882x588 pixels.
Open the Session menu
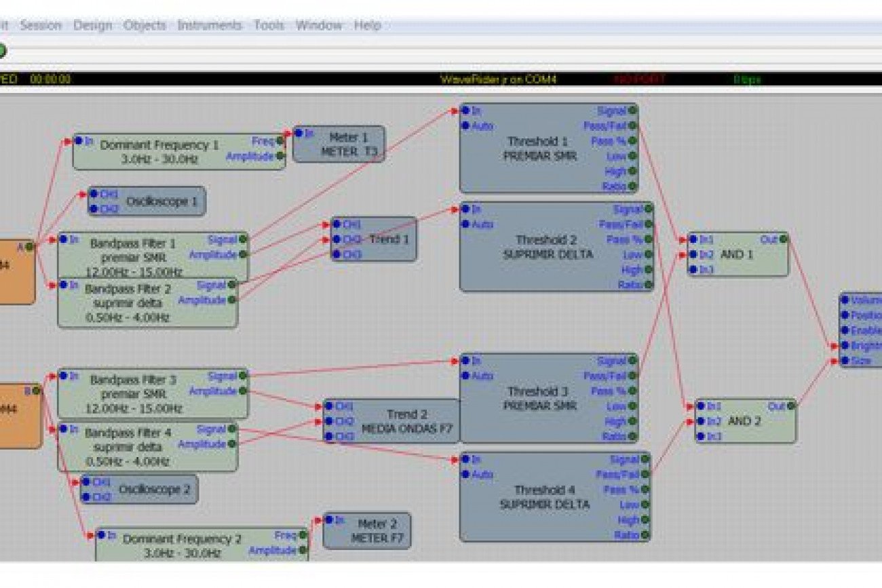point(40,26)
